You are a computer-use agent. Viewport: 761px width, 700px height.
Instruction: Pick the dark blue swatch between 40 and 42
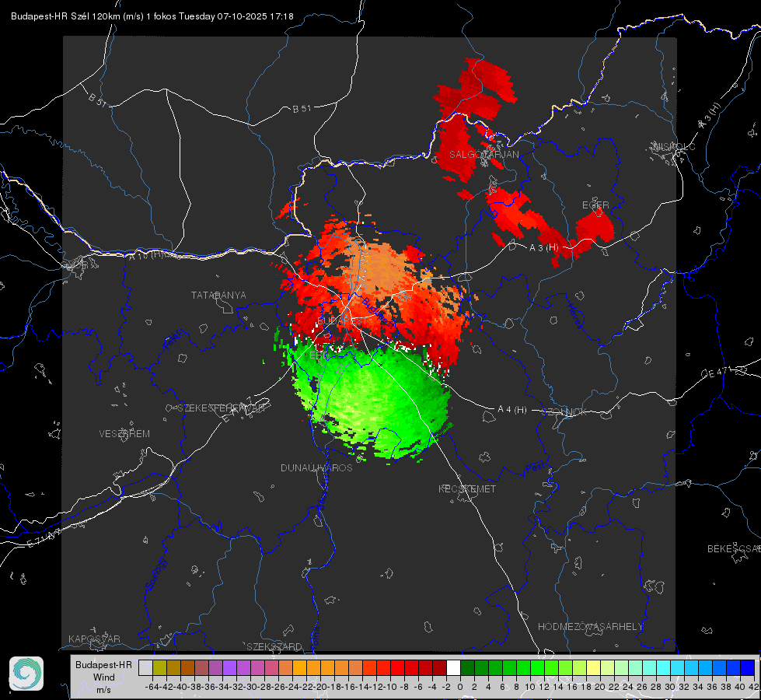pos(748,667)
